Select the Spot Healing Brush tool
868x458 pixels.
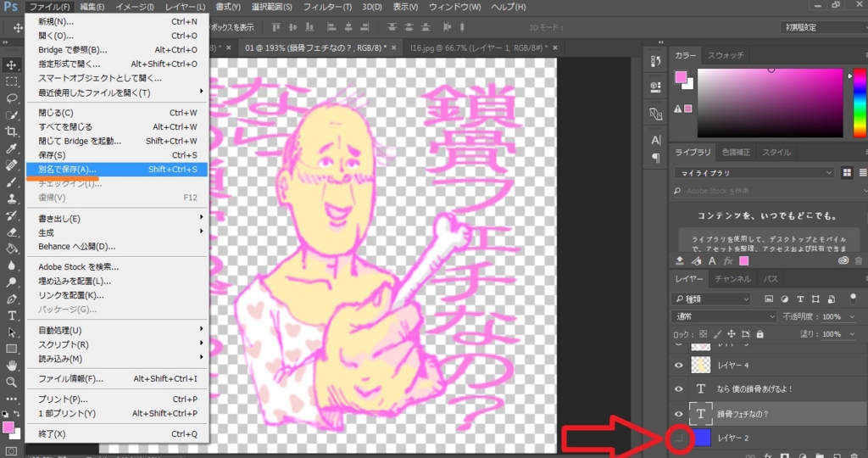(11, 165)
